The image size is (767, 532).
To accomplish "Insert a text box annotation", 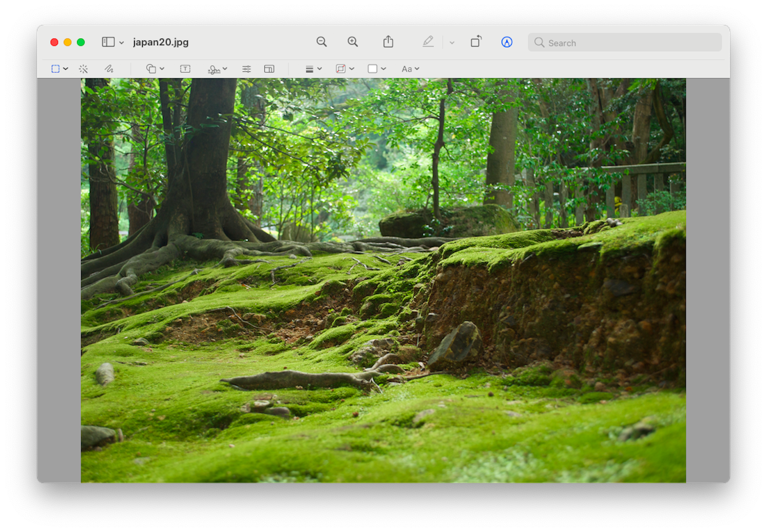I will 185,68.
